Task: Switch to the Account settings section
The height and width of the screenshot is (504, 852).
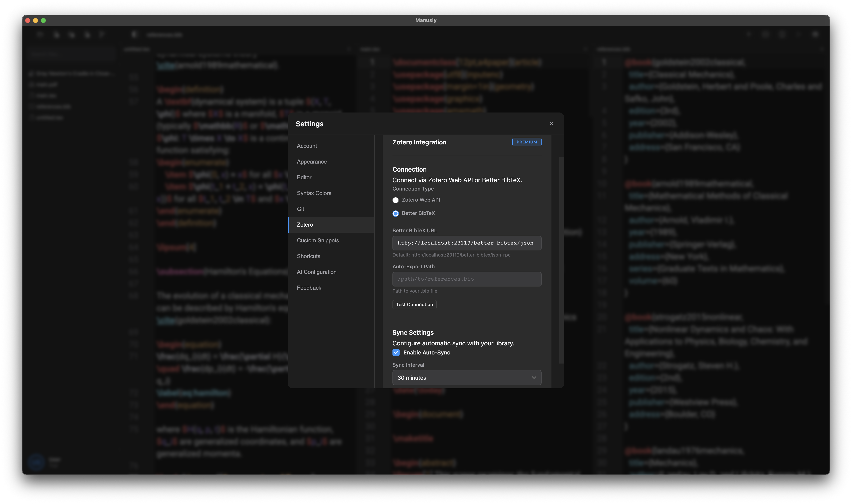Action: (x=306, y=145)
